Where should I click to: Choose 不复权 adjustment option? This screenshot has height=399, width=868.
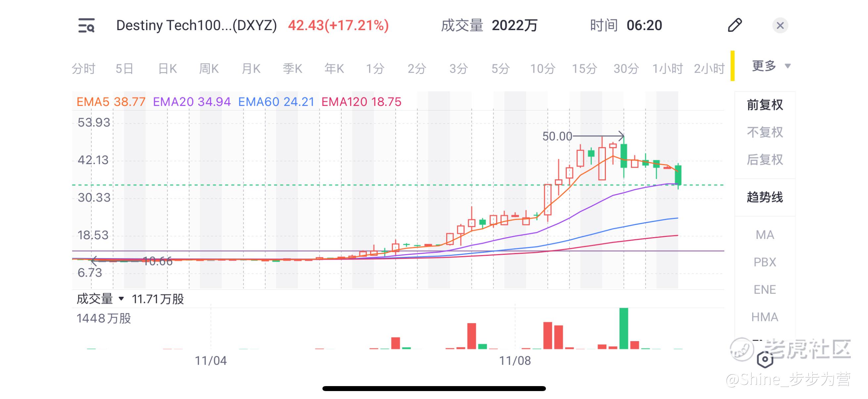[765, 132]
